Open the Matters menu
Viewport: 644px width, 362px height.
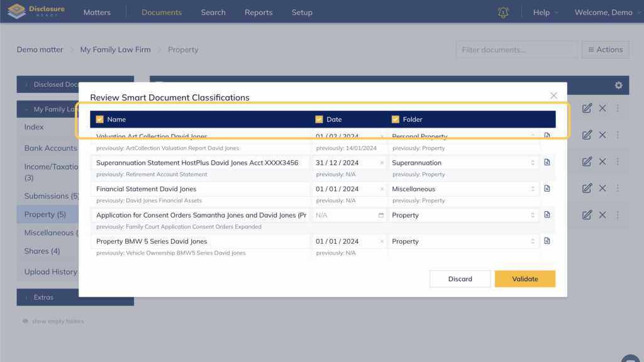click(x=97, y=13)
